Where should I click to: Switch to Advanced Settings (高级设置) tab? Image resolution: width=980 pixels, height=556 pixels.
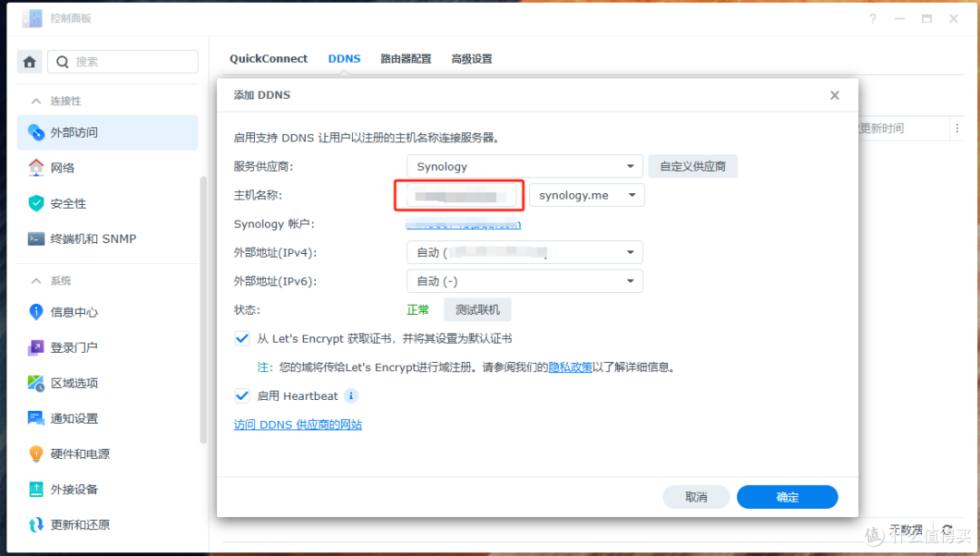[472, 59]
